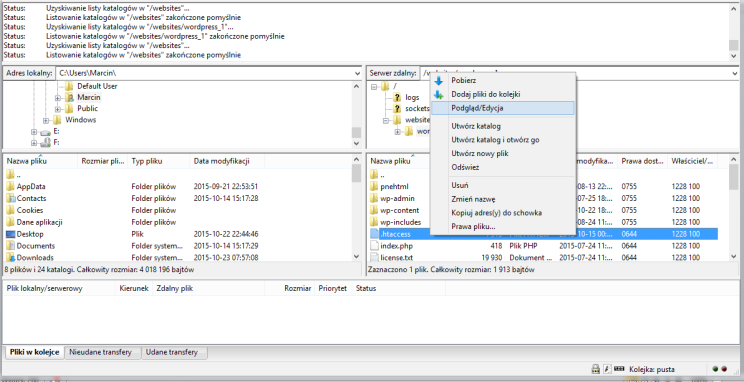This screenshot has height=382, width=744.
Task: Open the local address dropdown arrow
Action: [357, 74]
